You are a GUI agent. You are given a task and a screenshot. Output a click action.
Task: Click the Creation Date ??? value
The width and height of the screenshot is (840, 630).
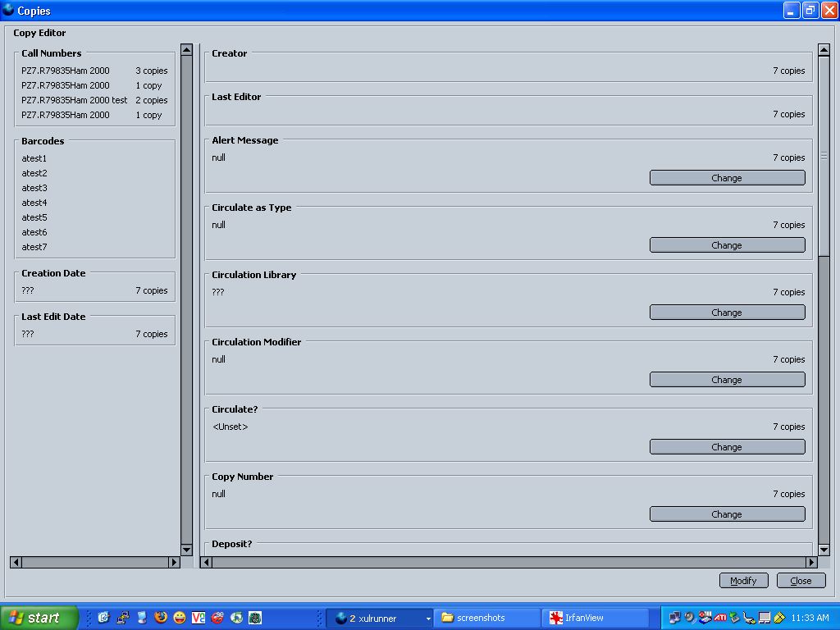click(x=28, y=290)
